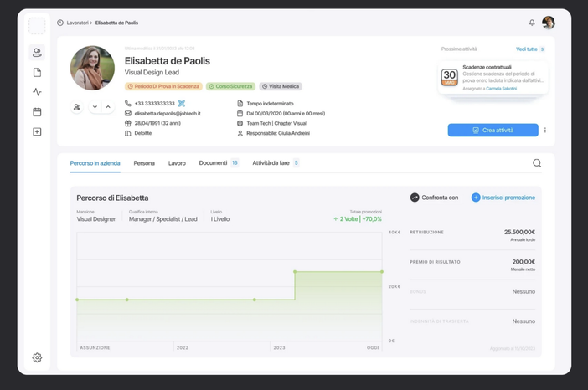Select the Attività da fare tab
The image size is (588, 390).
coord(271,163)
